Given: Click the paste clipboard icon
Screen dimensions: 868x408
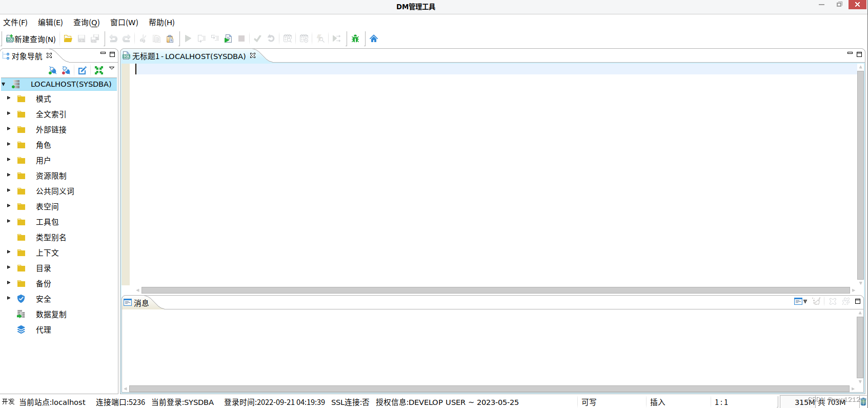Looking at the screenshot, I should (x=170, y=38).
